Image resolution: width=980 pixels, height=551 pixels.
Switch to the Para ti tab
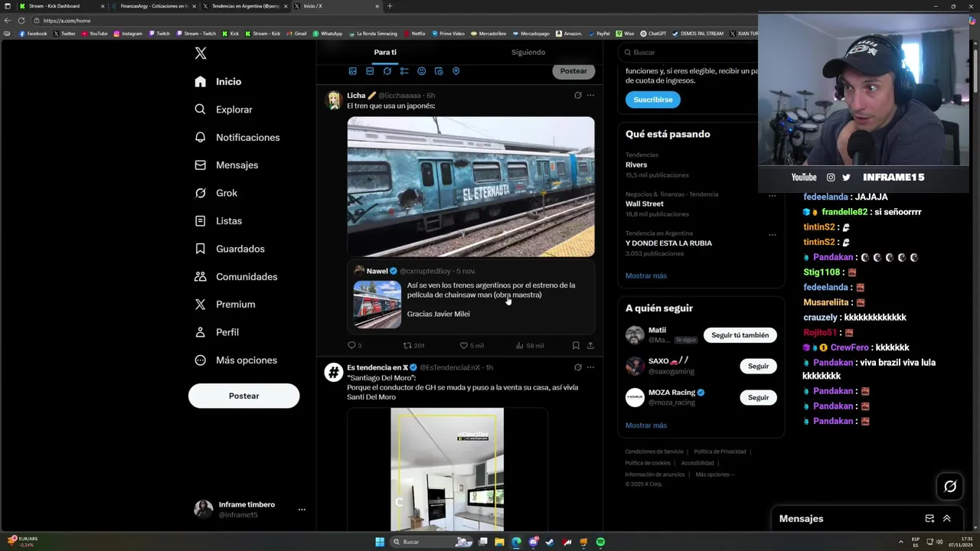[385, 53]
